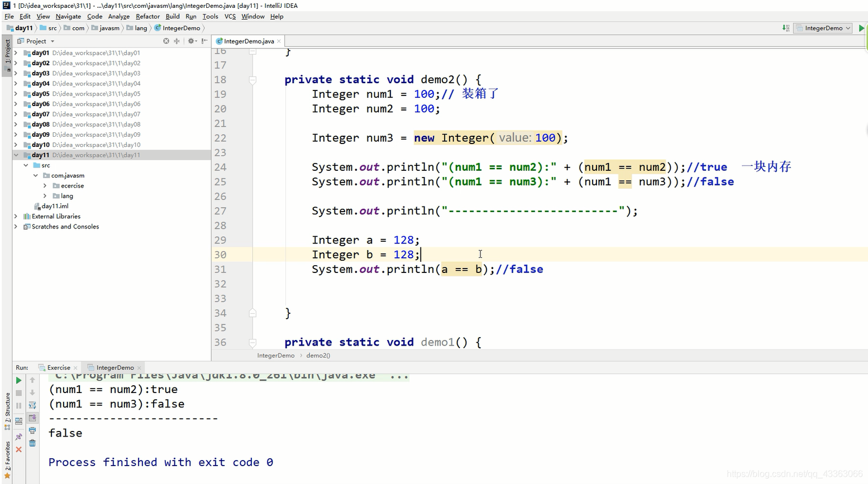
Task: Open the File menu
Action: tap(9, 16)
